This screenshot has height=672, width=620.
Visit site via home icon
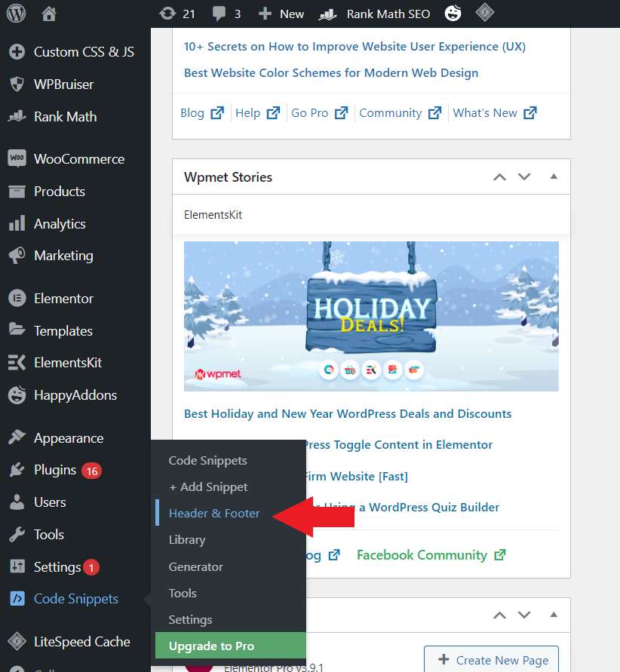pos(49,14)
